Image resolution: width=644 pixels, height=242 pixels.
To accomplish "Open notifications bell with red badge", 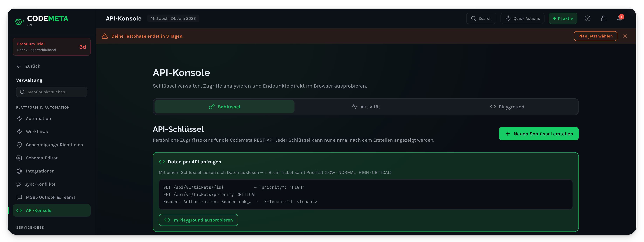I will [x=619, y=19].
